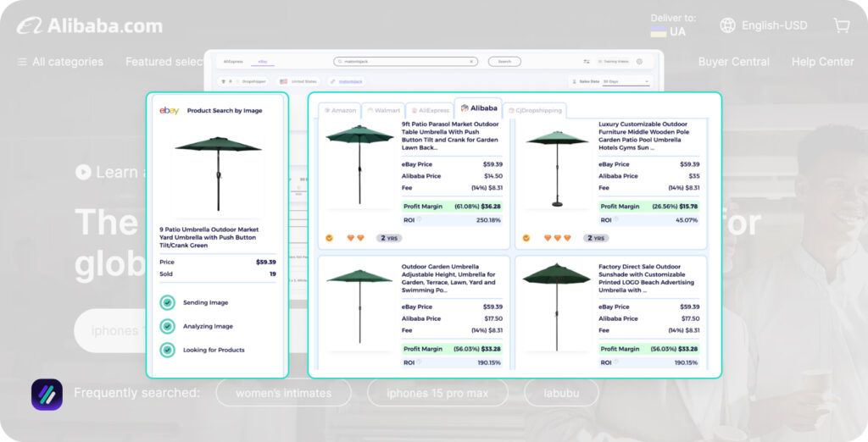Image resolution: width=868 pixels, height=442 pixels.
Task: Click the 9 Patio Umbrella eBay listing title
Action: point(209,237)
